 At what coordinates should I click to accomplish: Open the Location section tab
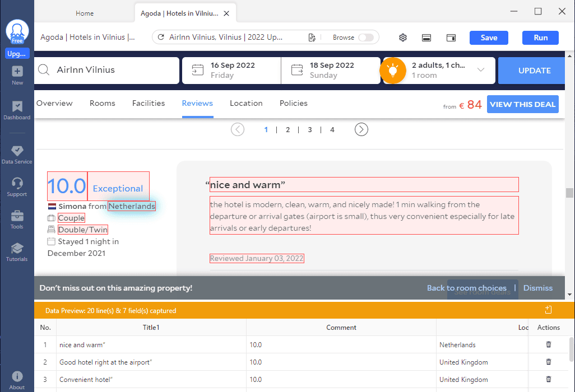pyautogui.click(x=246, y=103)
